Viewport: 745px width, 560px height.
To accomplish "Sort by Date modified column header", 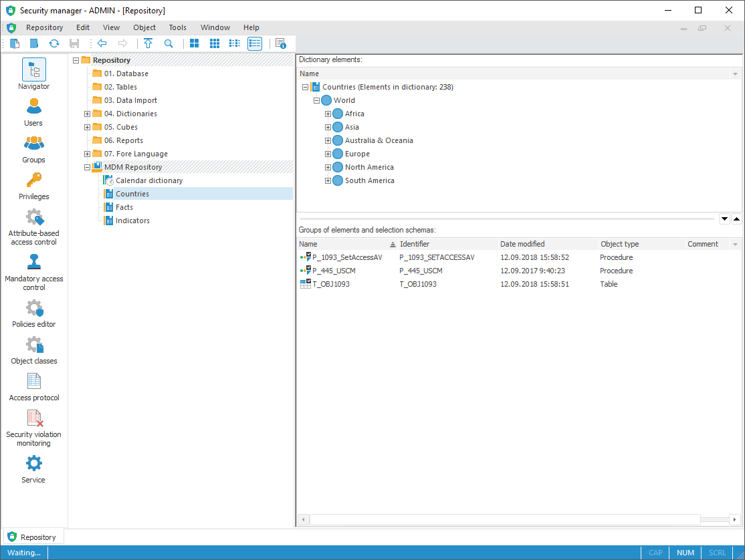I will (522, 244).
